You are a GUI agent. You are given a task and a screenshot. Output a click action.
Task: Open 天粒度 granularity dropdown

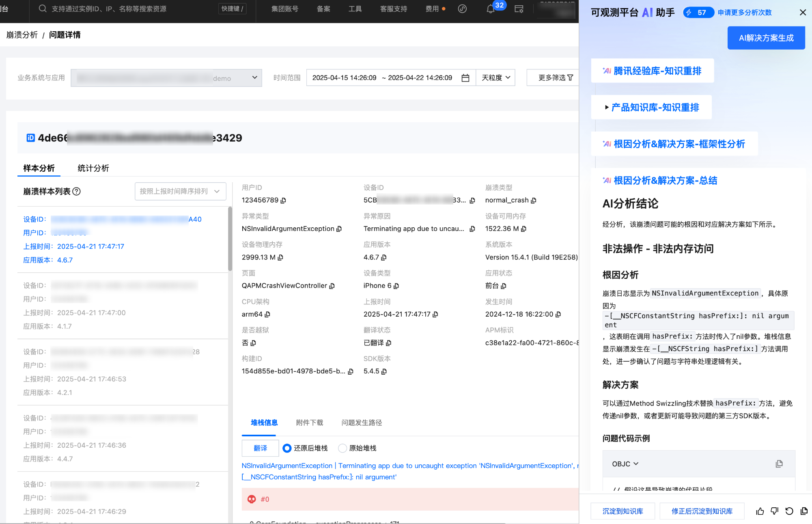pyautogui.click(x=495, y=78)
